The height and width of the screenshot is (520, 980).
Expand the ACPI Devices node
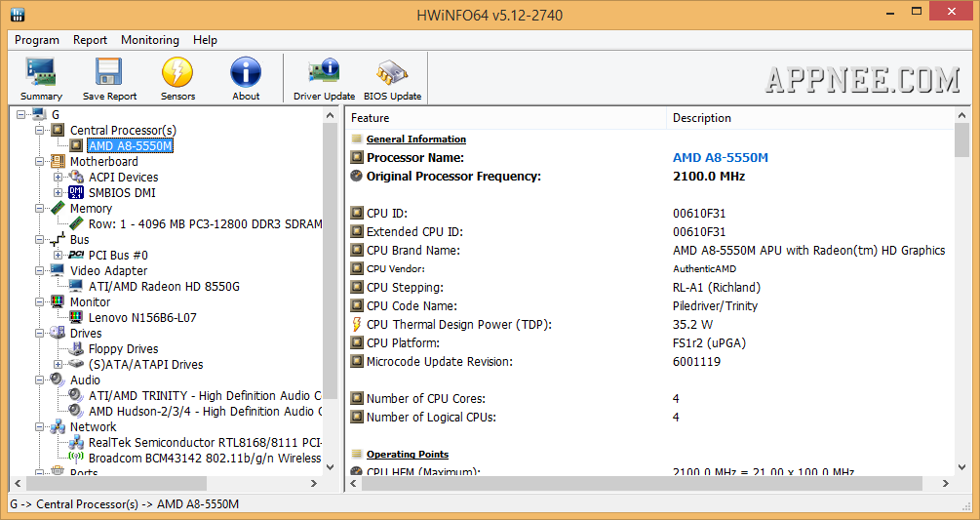click(59, 177)
